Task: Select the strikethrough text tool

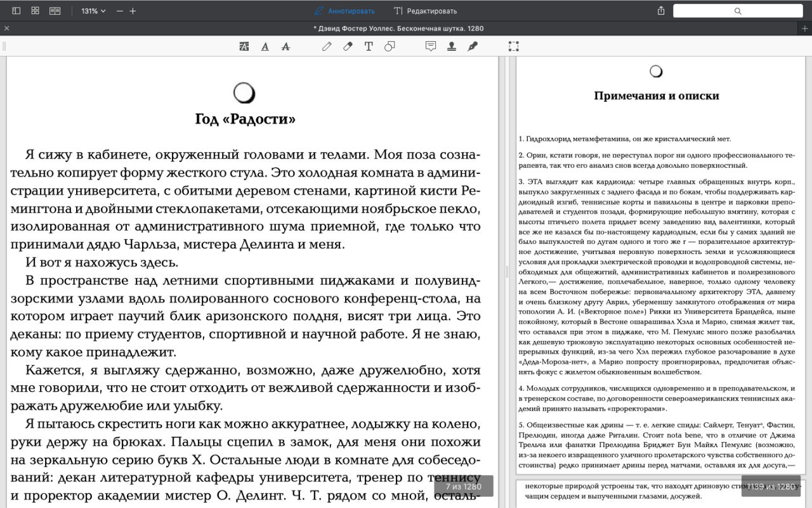Action: point(285,46)
